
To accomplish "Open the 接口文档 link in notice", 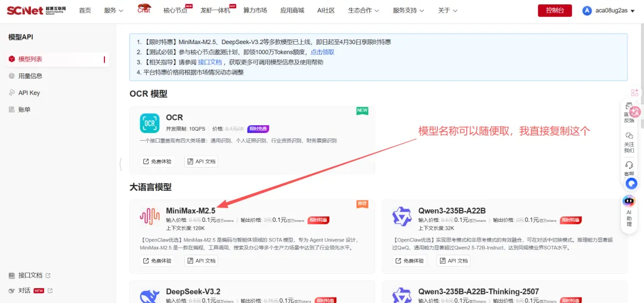I will [210, 63].
